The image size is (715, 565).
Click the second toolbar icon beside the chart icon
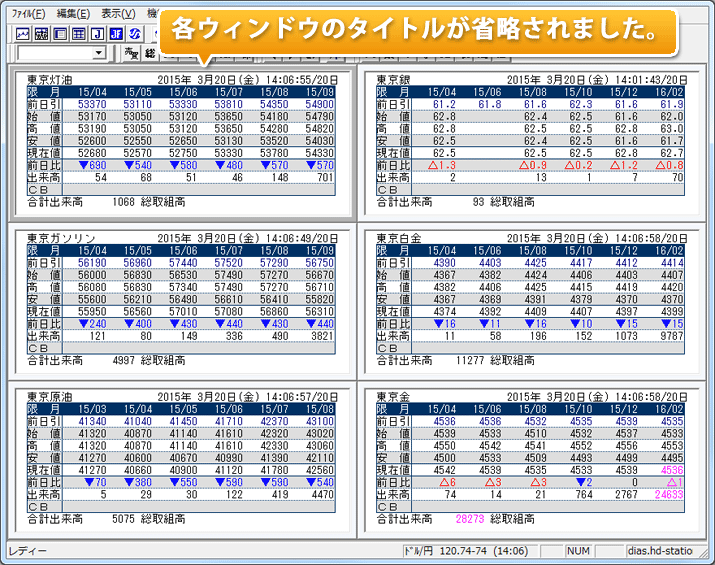coord(41,33)
